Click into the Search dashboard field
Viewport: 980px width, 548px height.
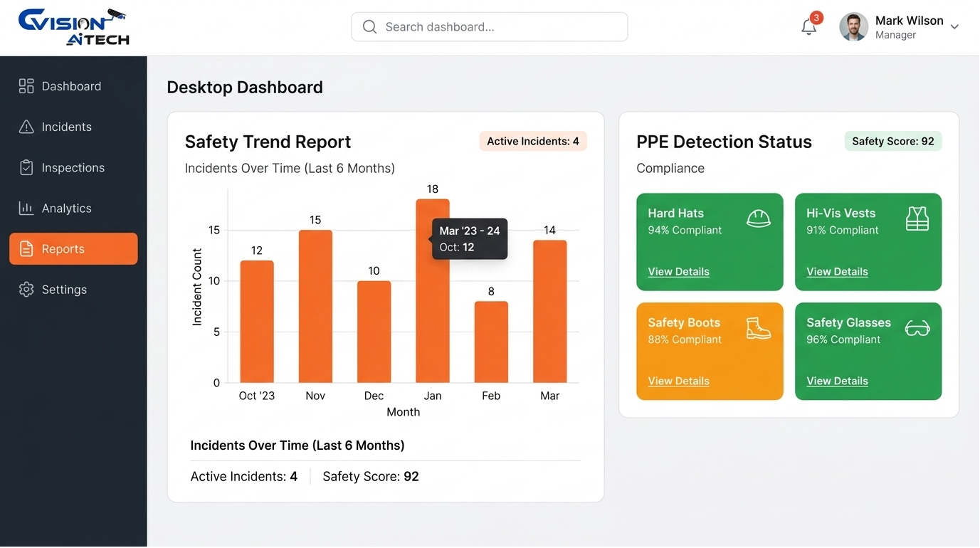coord(490,27)
